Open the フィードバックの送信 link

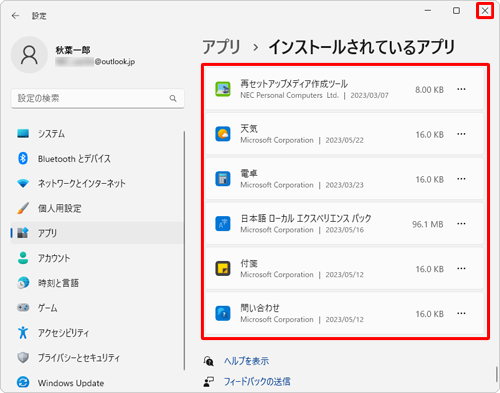(x=257, y=381)
